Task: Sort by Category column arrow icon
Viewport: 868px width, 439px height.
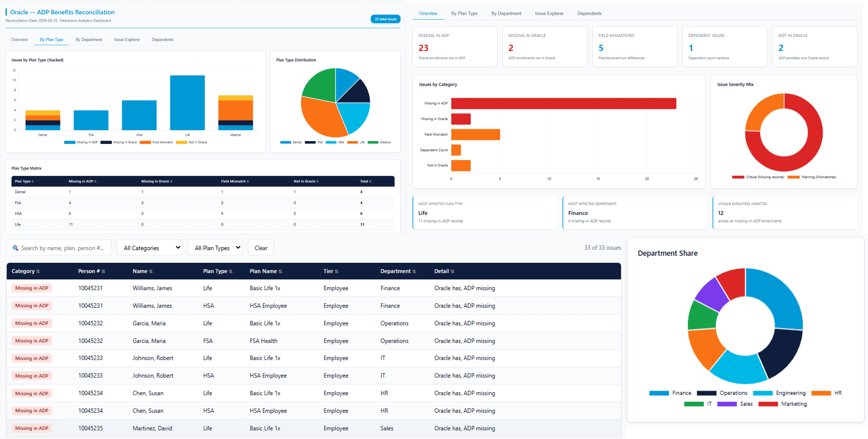Action: point(38,271)
